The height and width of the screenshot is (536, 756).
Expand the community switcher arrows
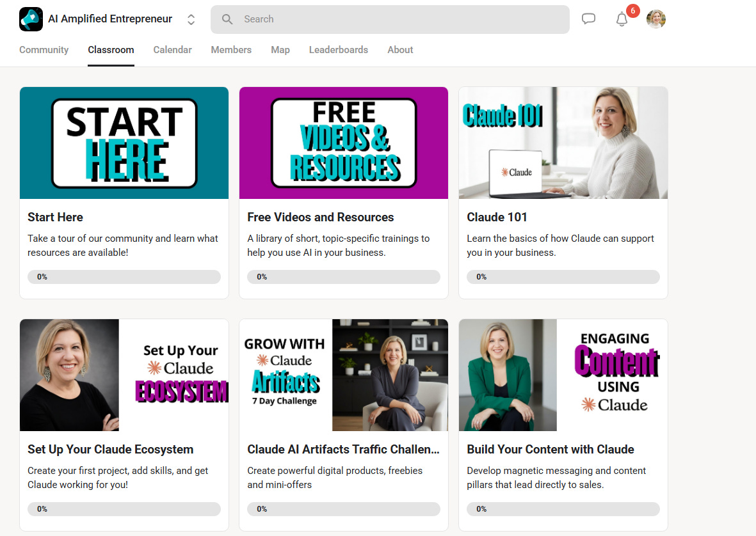click(191, 19)
